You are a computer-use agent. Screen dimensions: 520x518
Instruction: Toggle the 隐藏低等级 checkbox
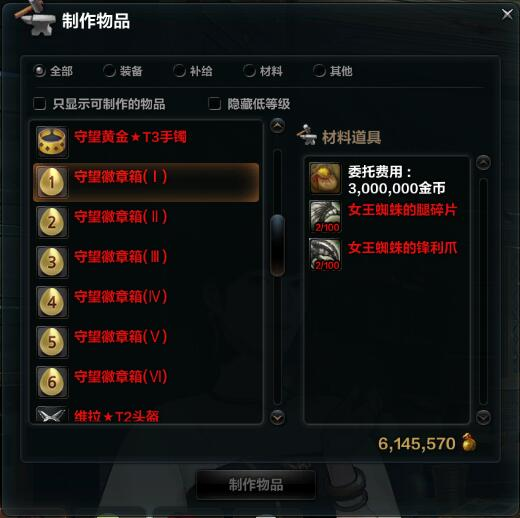[214, 104]
